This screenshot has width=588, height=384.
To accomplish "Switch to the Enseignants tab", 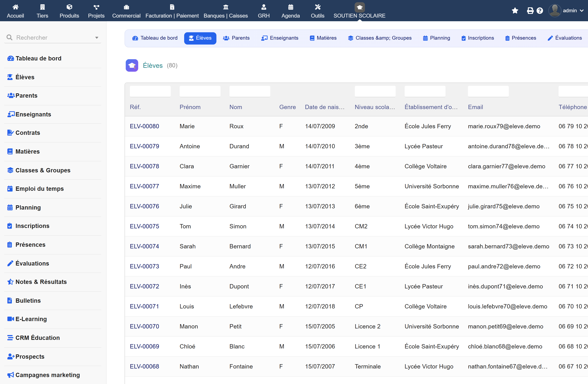I will pyautogui.click(x=280, y=38).
